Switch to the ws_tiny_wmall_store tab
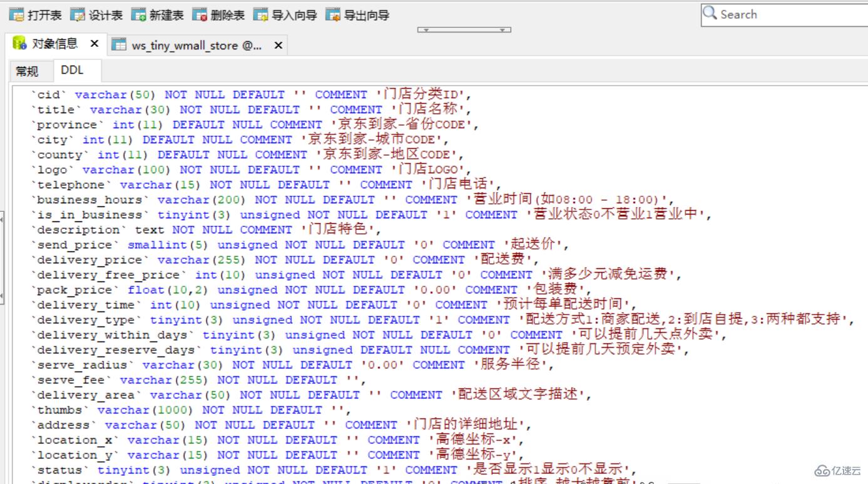Image resolution: width=868 pixels, height=484 pixels. pyautogui.click(x=197, y=45)
